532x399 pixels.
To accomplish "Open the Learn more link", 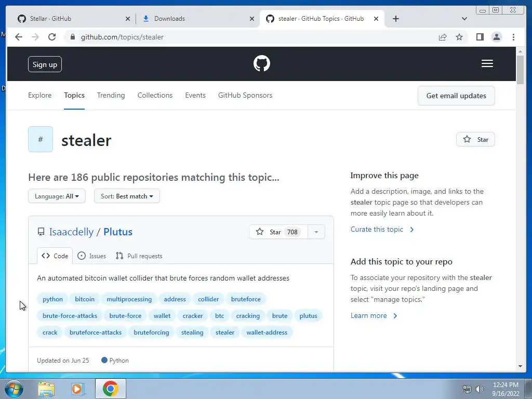I will pyautogui.click(x=374, y=315).
